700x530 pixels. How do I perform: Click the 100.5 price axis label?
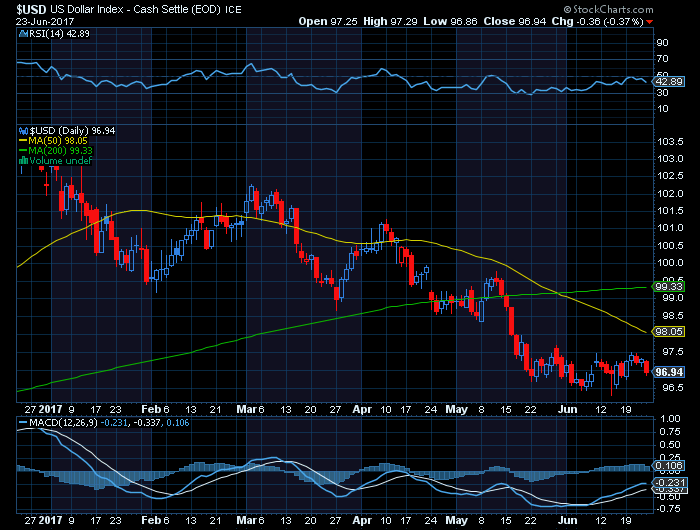[x=670, y=246]
